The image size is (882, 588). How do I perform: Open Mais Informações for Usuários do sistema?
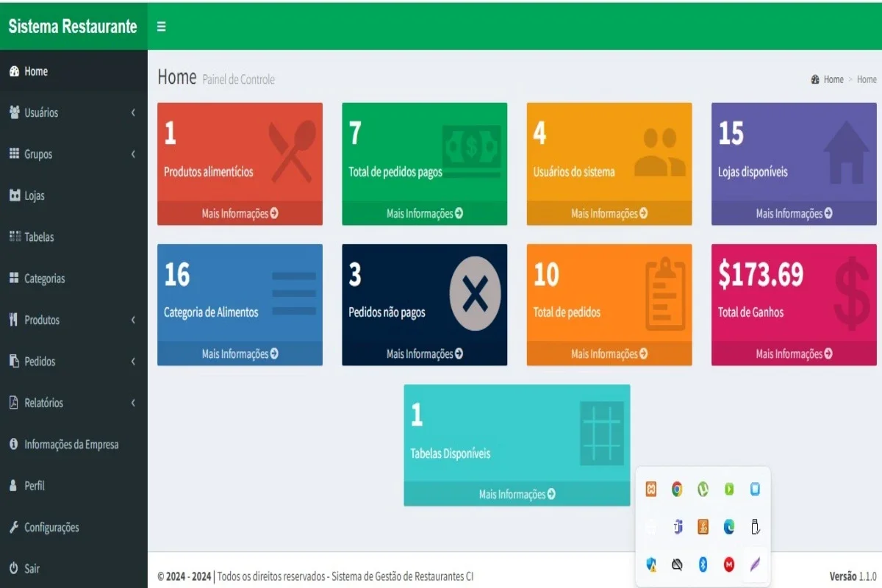point(609,213)
